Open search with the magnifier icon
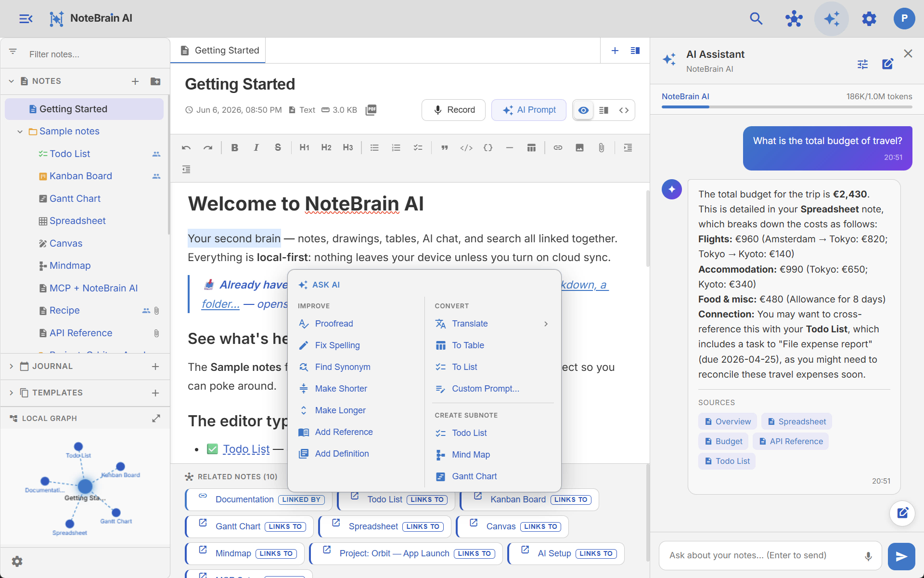924x578 pixels. (x=756, y=19)
